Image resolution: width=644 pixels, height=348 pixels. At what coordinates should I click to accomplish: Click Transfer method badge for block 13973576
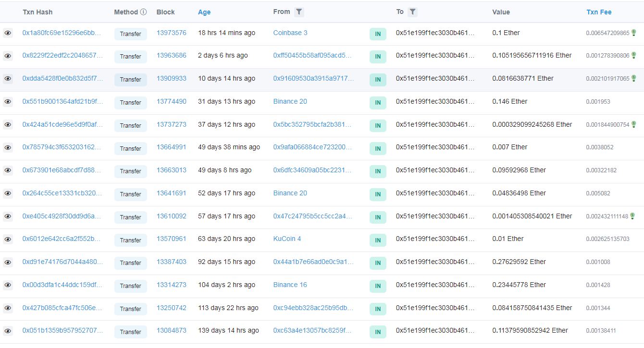[x=131, y=34]
